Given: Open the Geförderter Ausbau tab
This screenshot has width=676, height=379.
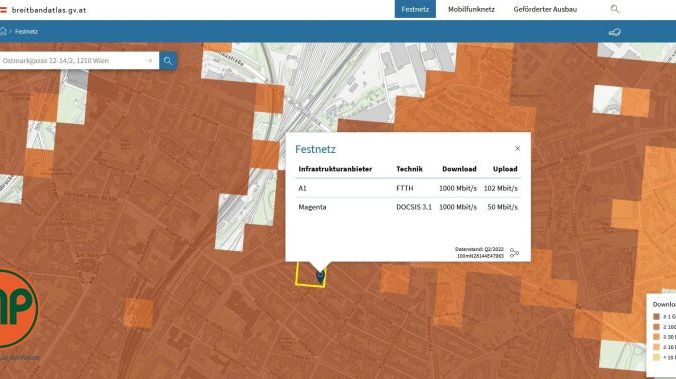Looking at the screenshot, I should coord(545,9).
